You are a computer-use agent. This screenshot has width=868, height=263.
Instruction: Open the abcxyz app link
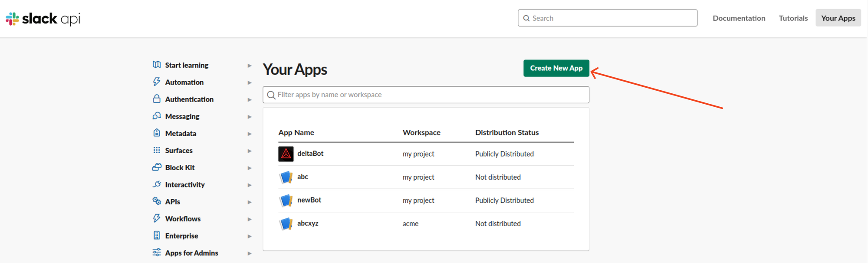(x=308, y=223)
